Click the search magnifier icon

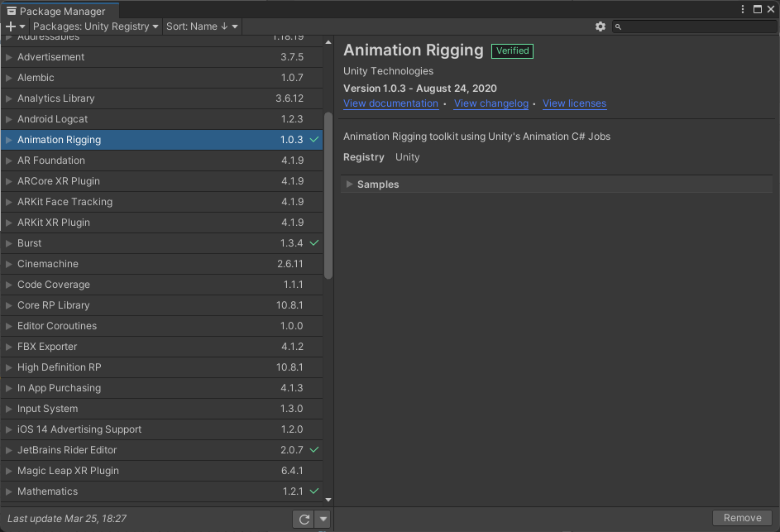(x=619, y=26)
